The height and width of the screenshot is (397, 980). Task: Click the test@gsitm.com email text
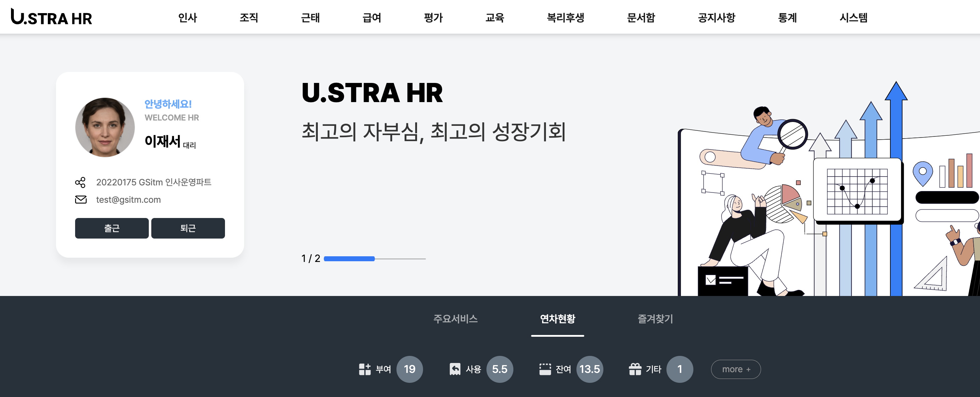coord(128,199)
